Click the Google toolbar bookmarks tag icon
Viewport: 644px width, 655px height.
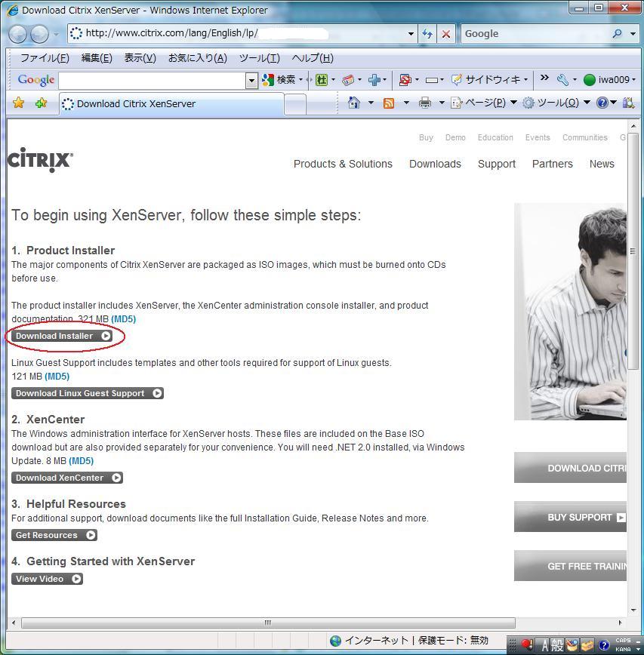348,79
